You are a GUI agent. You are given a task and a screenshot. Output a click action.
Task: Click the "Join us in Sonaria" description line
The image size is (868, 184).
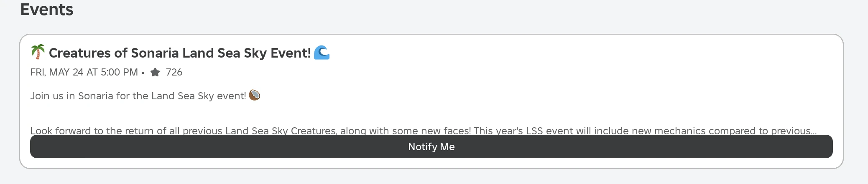138,96
